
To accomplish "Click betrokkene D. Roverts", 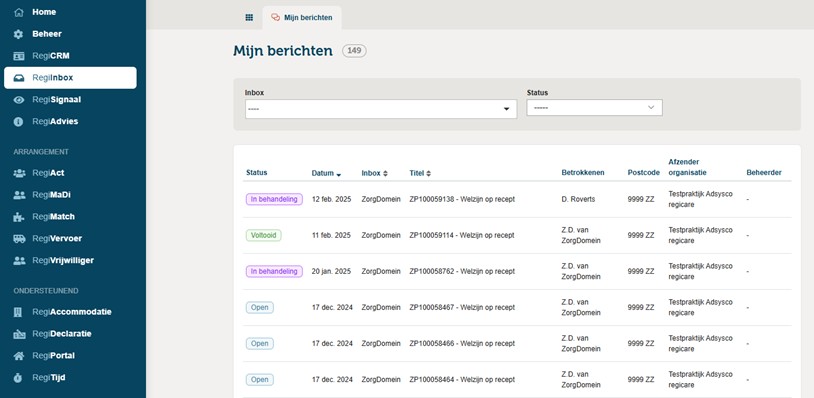I will [579, 199].
